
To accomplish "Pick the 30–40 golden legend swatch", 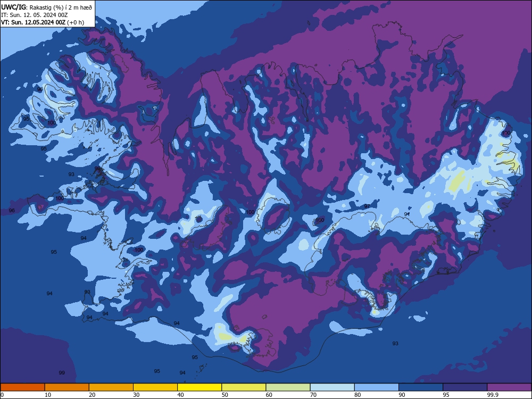I will coord(155,387).
